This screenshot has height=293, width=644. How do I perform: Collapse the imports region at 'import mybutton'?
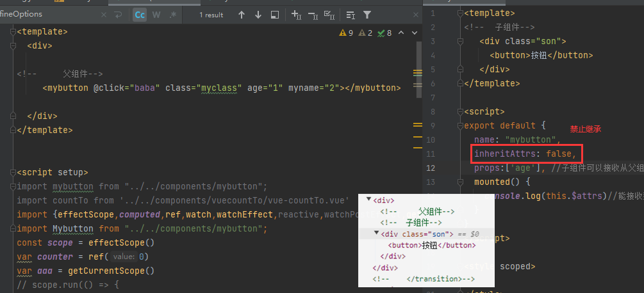click(13, 186)
